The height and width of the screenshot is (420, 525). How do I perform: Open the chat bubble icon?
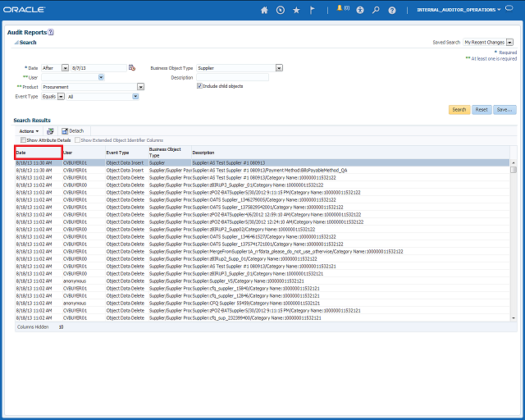tap(509, 8)
